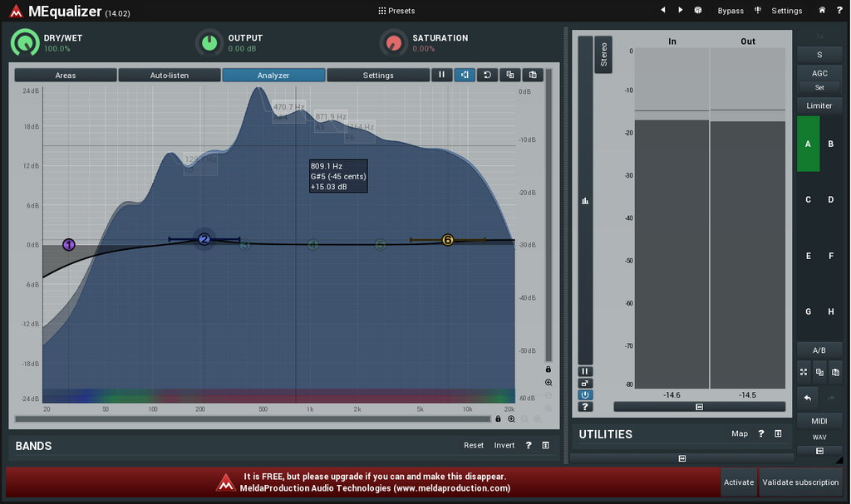Zoom in vertically on the EQ graph
Image resolution: width=851 pixels, height=504 pixels.
[x=548, y=383]
